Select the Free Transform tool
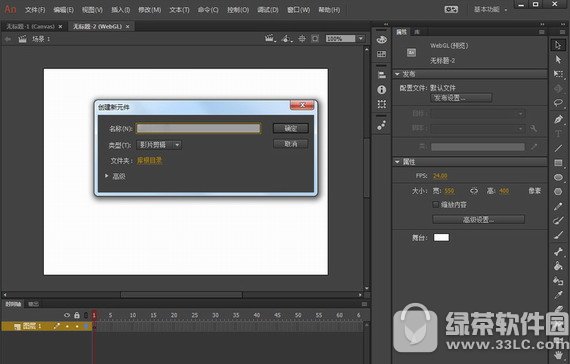The image size is (570, 364). tap(558, 75)
